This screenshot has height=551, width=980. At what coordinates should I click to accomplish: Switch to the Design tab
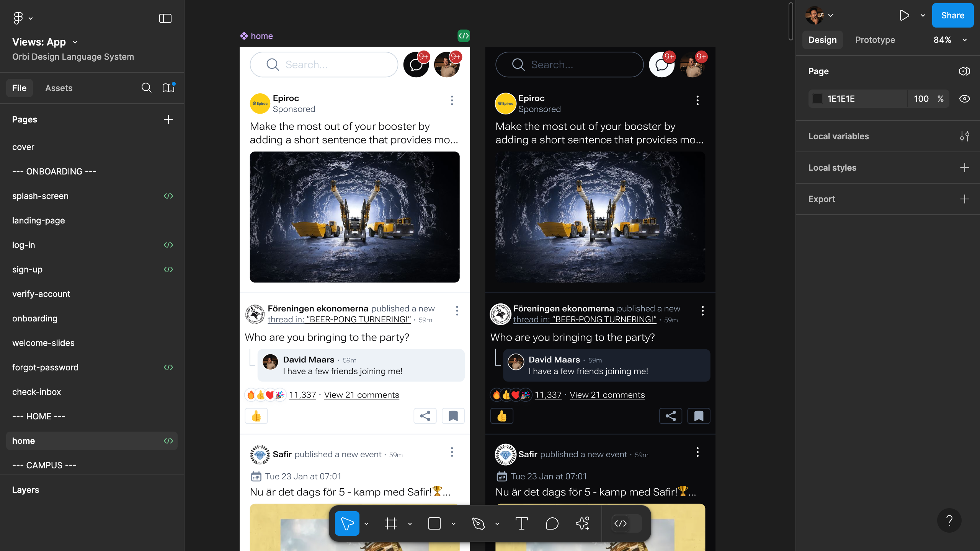click(822, 40)
